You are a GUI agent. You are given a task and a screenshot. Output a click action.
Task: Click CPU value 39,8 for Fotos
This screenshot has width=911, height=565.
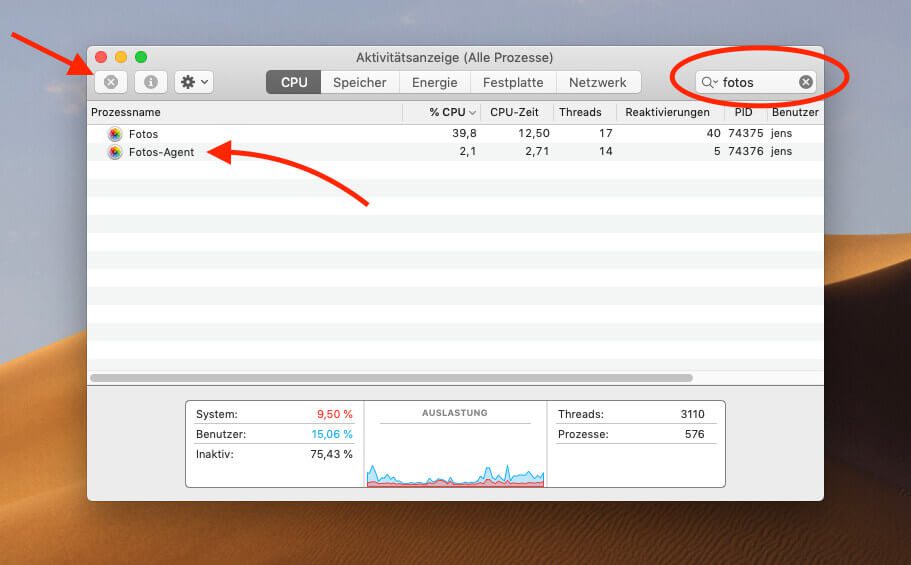(x=464, y=133)
